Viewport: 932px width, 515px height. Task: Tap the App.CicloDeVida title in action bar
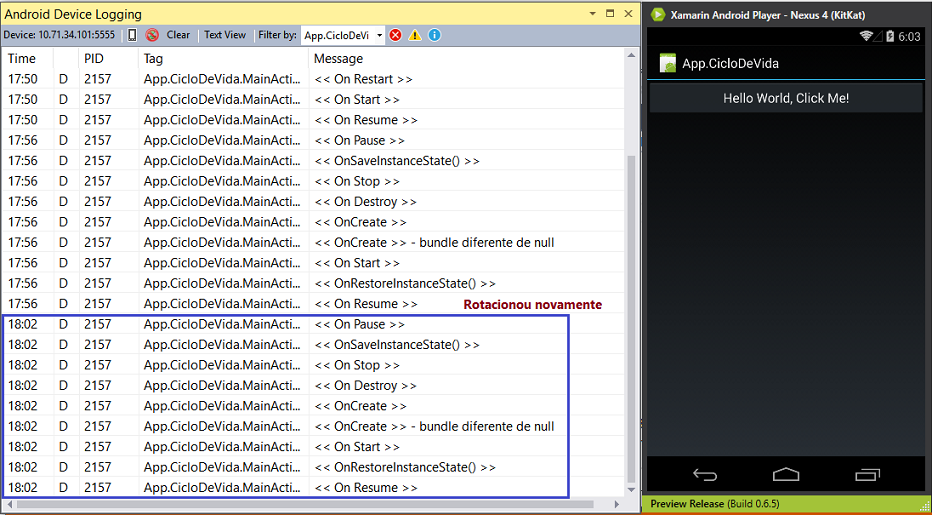click(730, 64)
